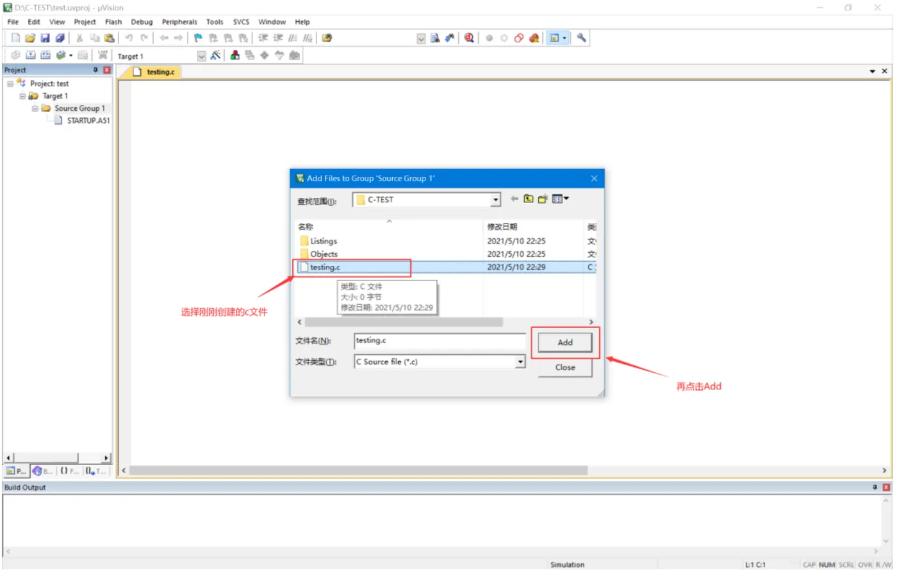Open Target Options with the magic wand icon
Image resolution: width=897 pixels, height=588 pixels.
(215, 56)
